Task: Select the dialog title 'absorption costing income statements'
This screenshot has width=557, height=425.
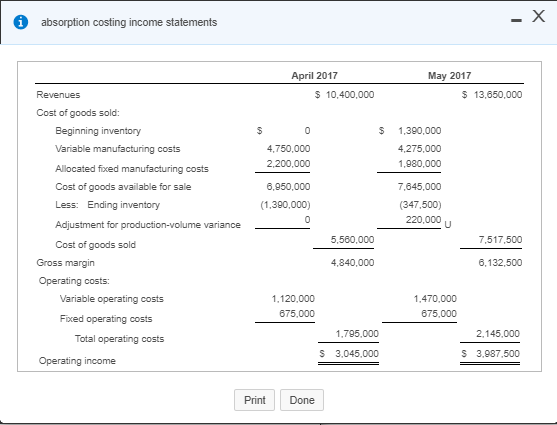Action: coord(129,22)
